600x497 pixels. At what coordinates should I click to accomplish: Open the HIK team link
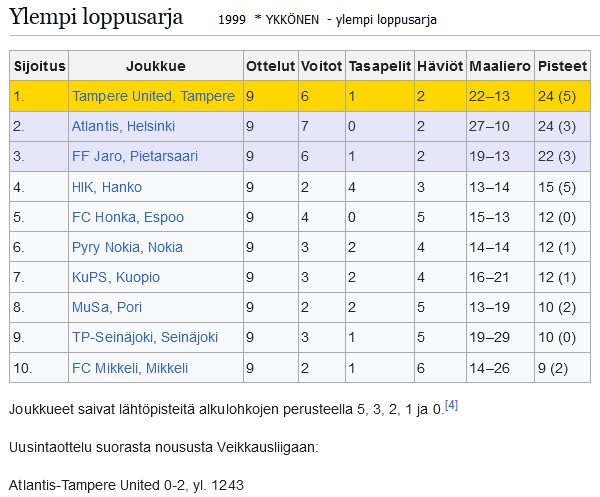tap(83, 187)
